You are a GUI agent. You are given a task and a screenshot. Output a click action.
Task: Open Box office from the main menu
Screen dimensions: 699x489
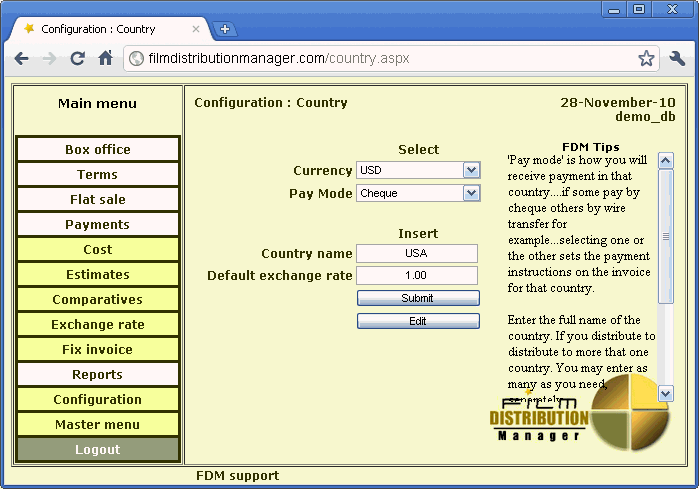pos(98,150)
